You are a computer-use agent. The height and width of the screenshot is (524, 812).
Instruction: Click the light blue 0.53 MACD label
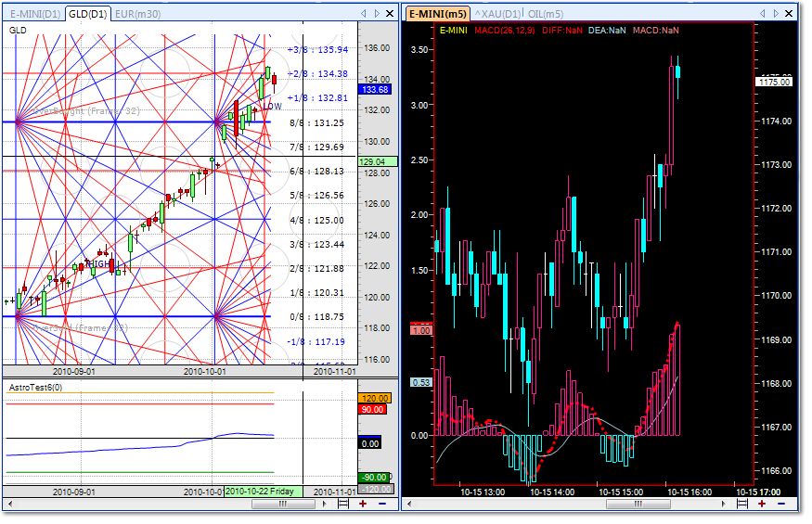pos(421,383)
